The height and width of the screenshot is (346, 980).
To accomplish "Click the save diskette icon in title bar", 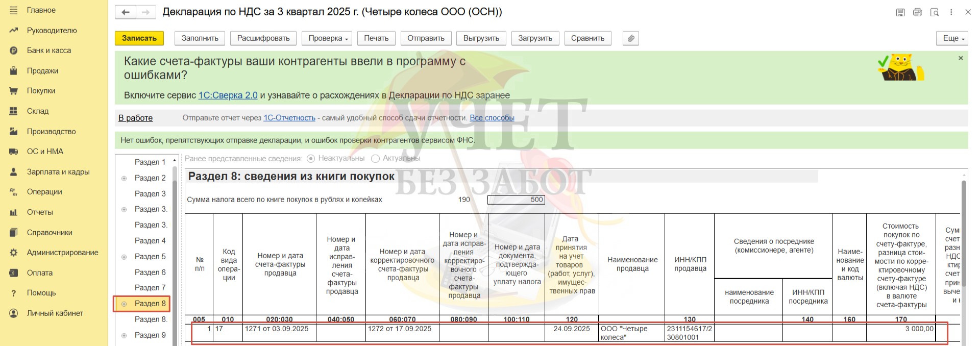I will pos(900,12).
